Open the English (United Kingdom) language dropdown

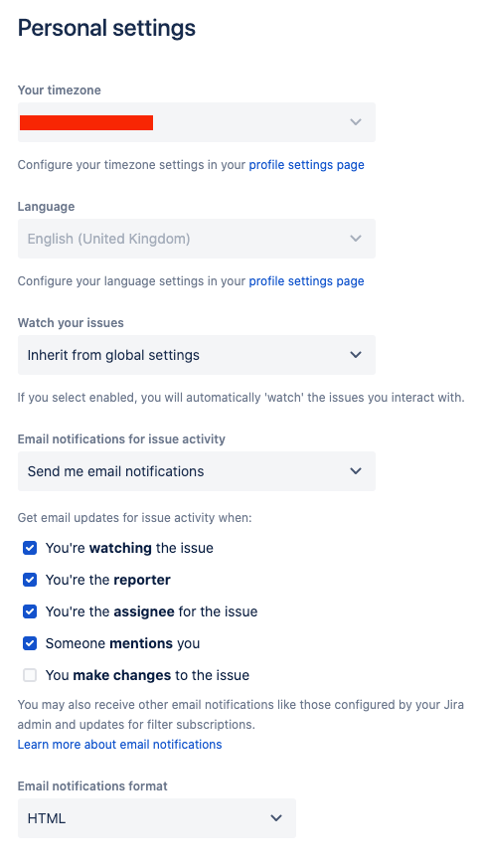tap(197, 239)
